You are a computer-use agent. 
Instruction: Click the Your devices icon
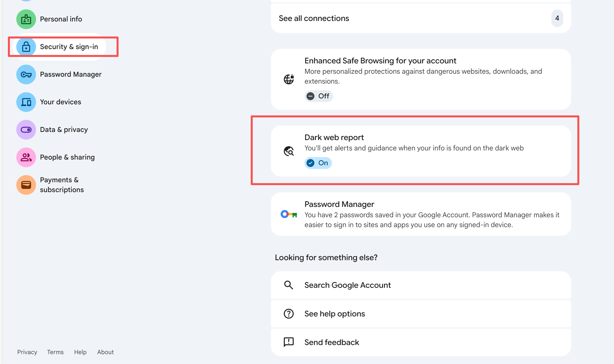pyautogui.click(x=26, y=102)
